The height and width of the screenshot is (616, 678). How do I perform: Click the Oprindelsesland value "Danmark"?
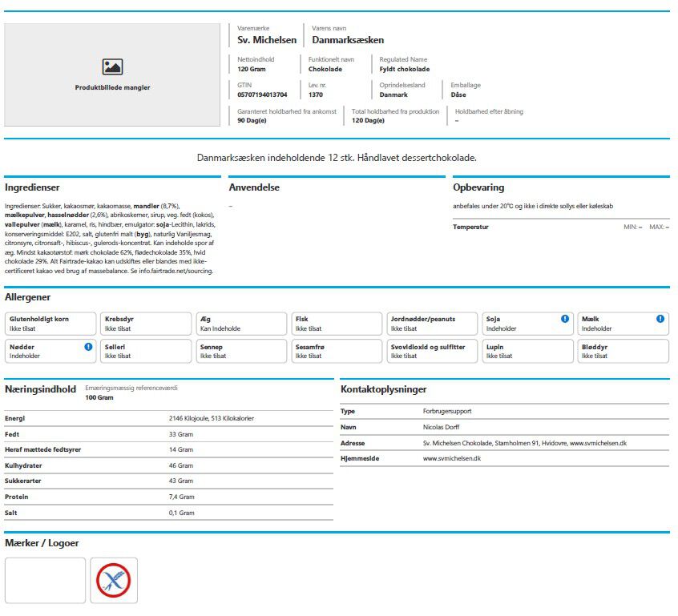pos(393,95)
